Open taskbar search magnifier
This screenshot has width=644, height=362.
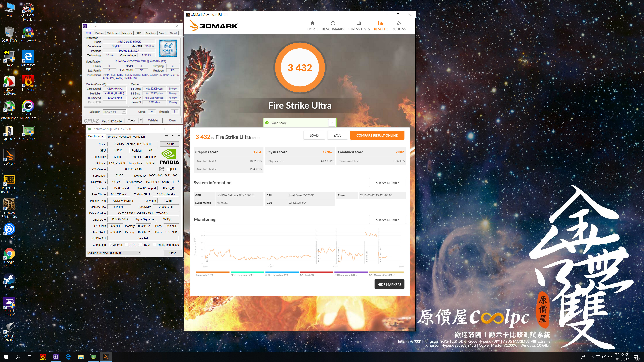[x=18, y=357]
